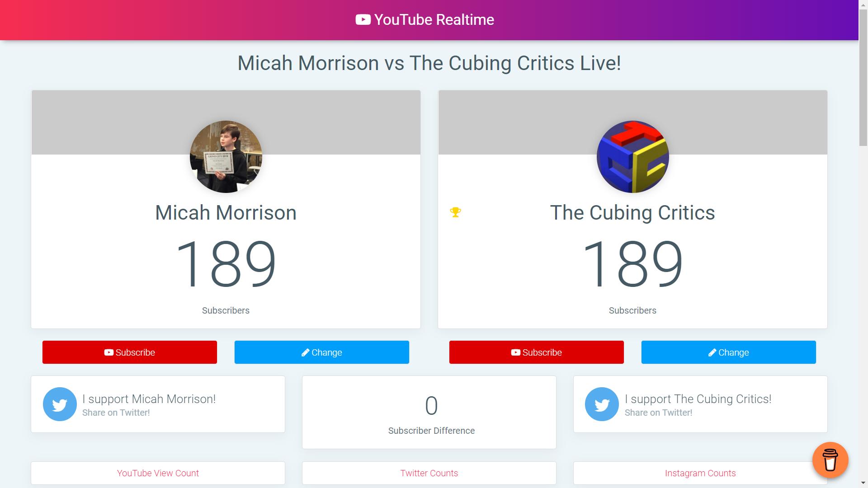Subscribe to The Cubing Critics

click(537, 352)
